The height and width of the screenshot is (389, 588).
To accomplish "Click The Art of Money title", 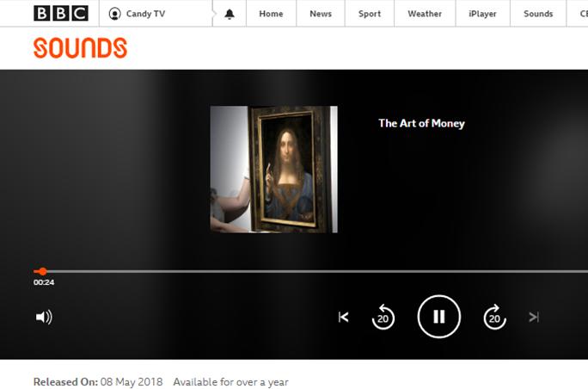I will (x=421, y=123).
